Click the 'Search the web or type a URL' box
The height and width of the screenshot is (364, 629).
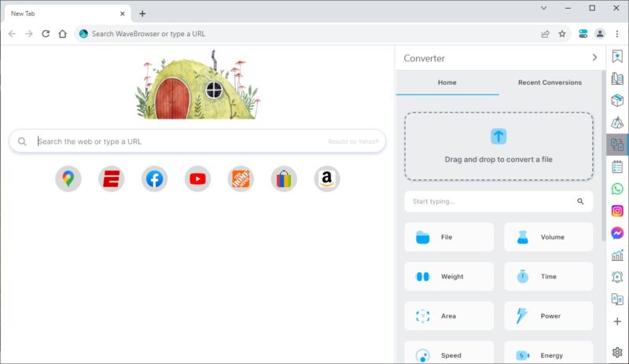197,142
